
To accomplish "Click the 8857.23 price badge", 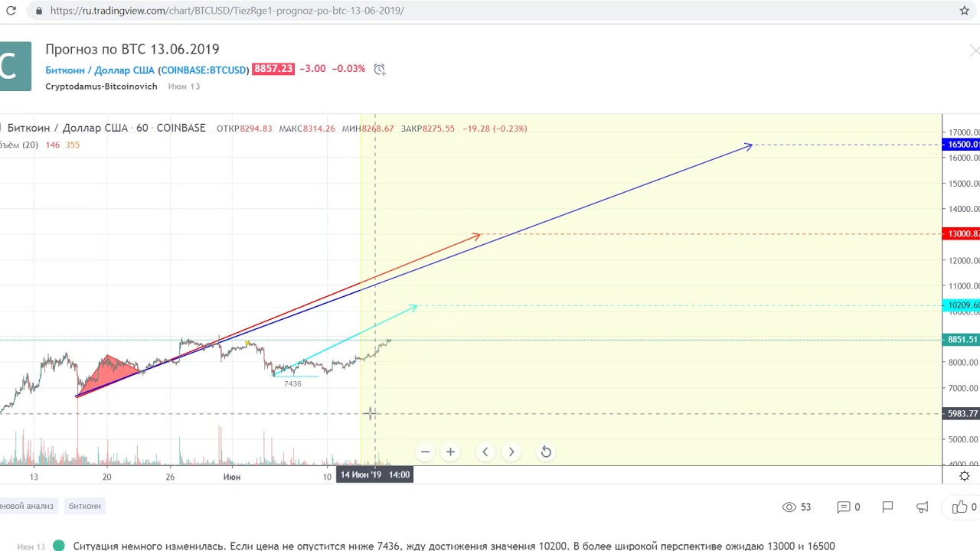I will [273, 69].
